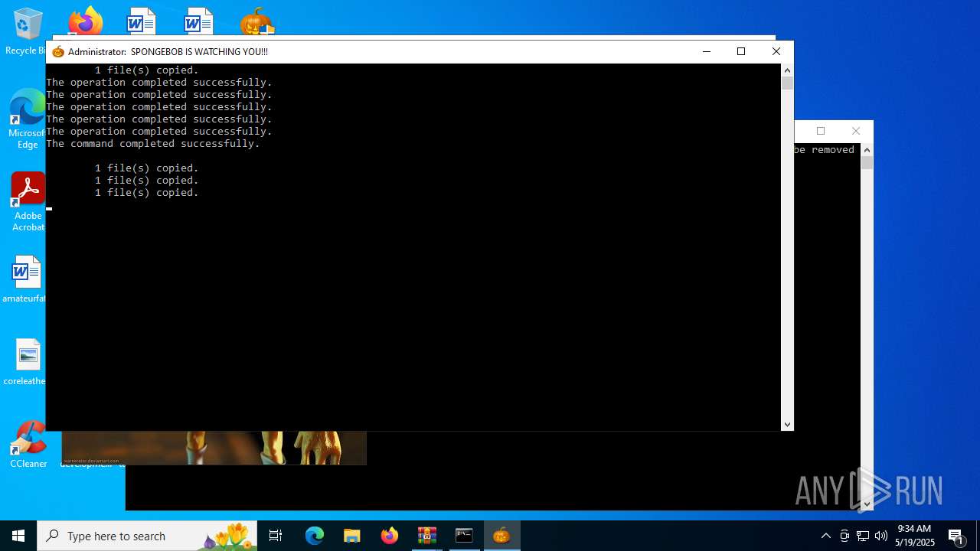Viewport: 980px width, 551px height.
Task: Click scroll-down arrow in background console window
Action: 867,504
